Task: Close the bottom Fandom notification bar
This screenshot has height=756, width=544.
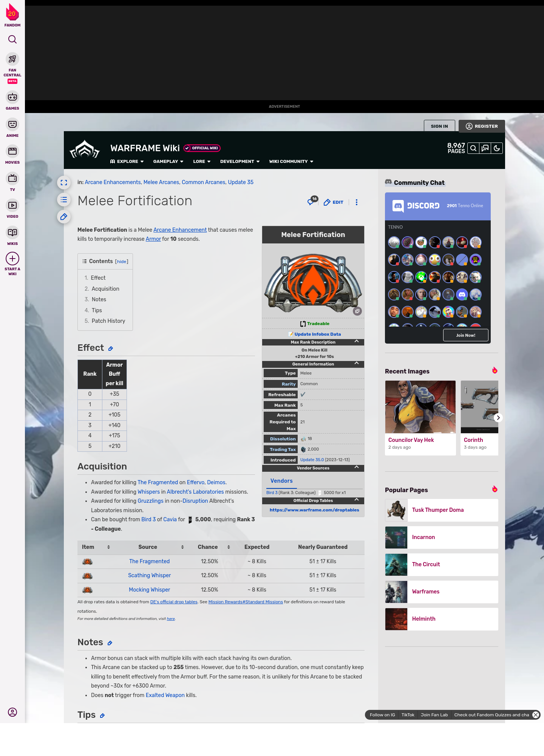Action: pyautogui.click(x=536, y=715)
